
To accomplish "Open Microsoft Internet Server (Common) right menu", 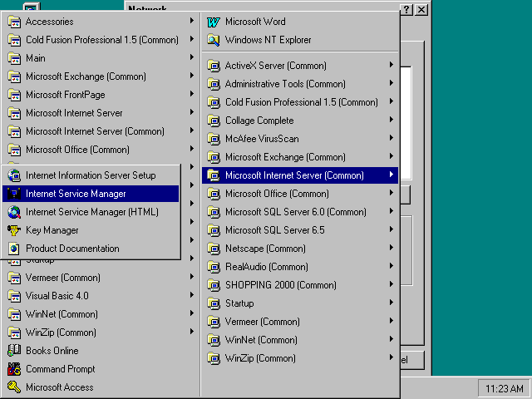I will click(300, 175).
